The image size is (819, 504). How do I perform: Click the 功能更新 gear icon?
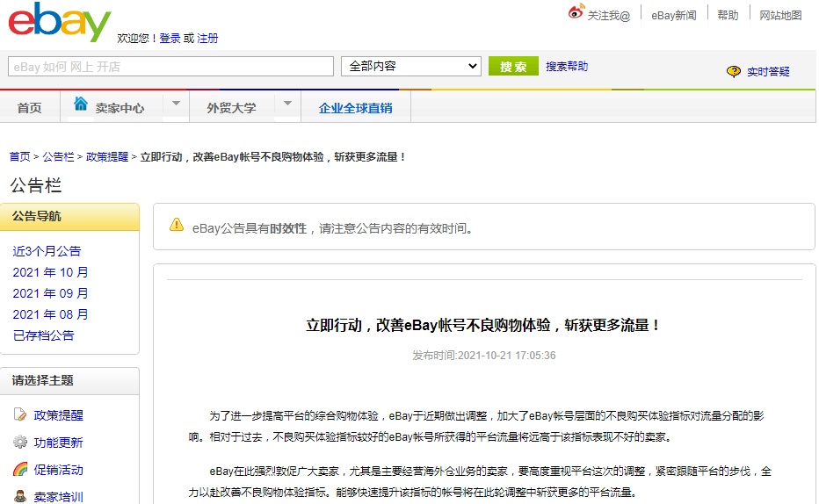pos(20,442)
